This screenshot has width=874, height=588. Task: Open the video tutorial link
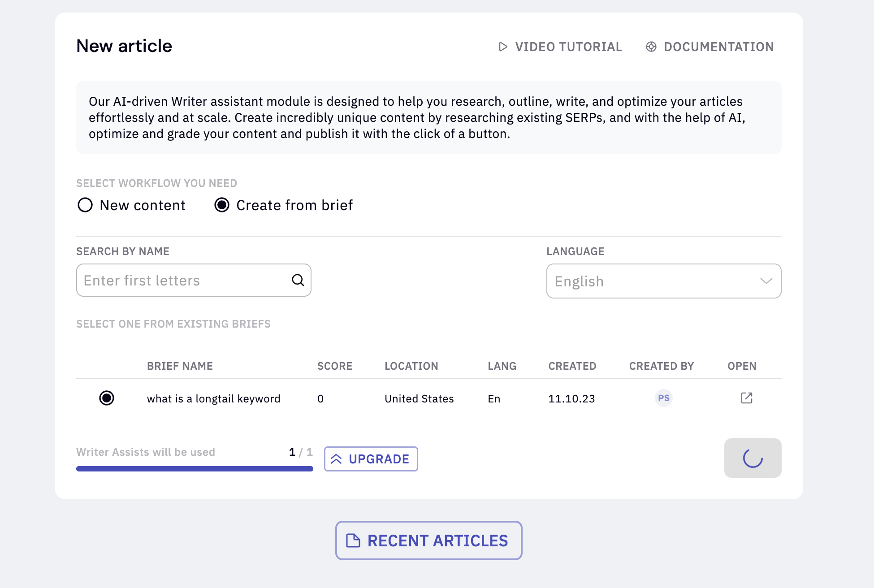(560, 47)
